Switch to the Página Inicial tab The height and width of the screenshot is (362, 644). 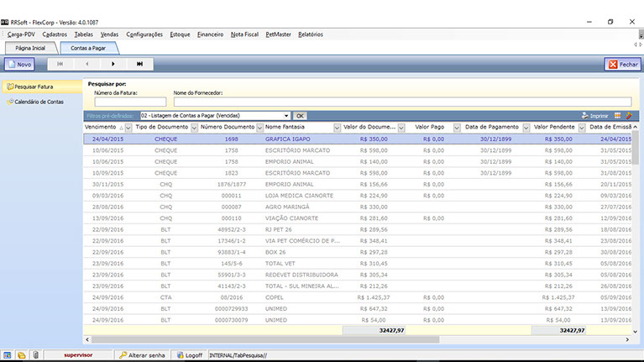(x=30, y=48)
